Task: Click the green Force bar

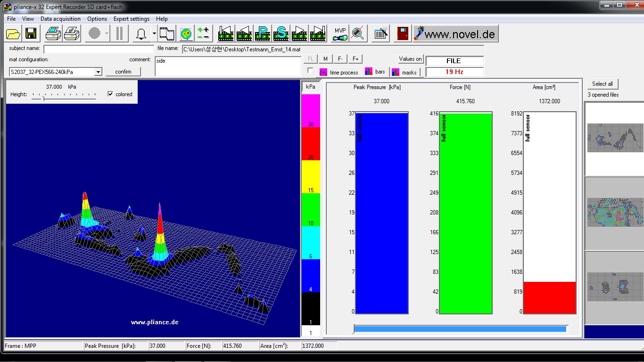Action: (x=465, y=214)
